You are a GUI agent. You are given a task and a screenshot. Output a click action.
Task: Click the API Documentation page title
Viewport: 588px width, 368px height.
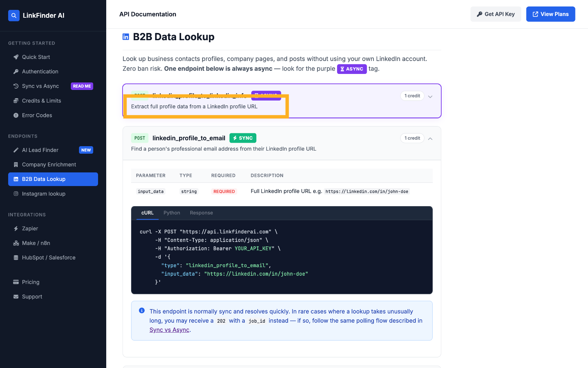[x=148, y=14]
